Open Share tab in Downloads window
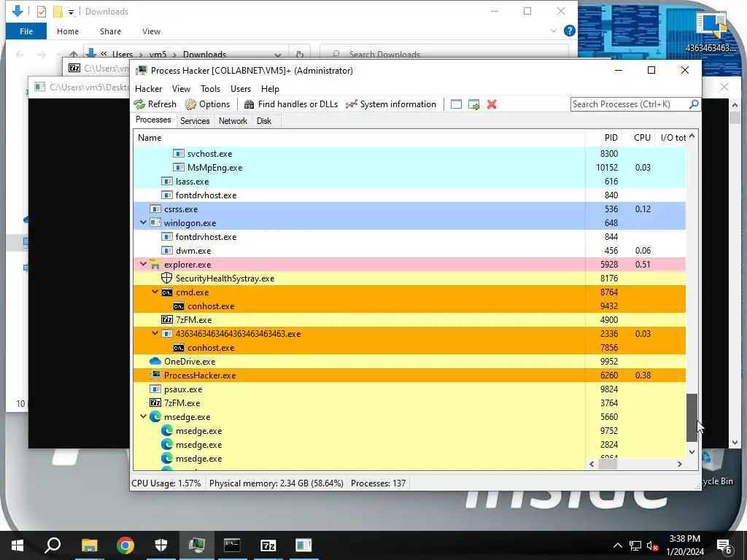The width and height of the screenshot is (747, 560). coord(110,31)
